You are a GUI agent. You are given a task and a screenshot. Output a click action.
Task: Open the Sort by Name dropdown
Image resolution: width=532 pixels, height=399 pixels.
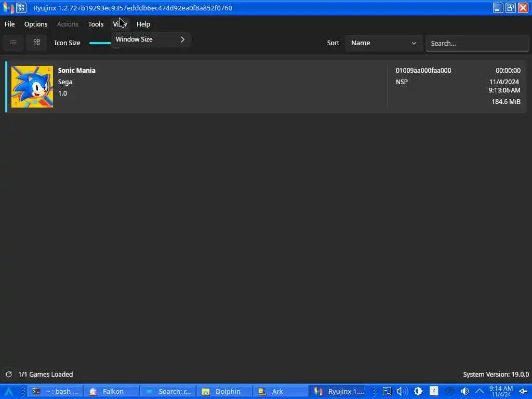[383, 43]
